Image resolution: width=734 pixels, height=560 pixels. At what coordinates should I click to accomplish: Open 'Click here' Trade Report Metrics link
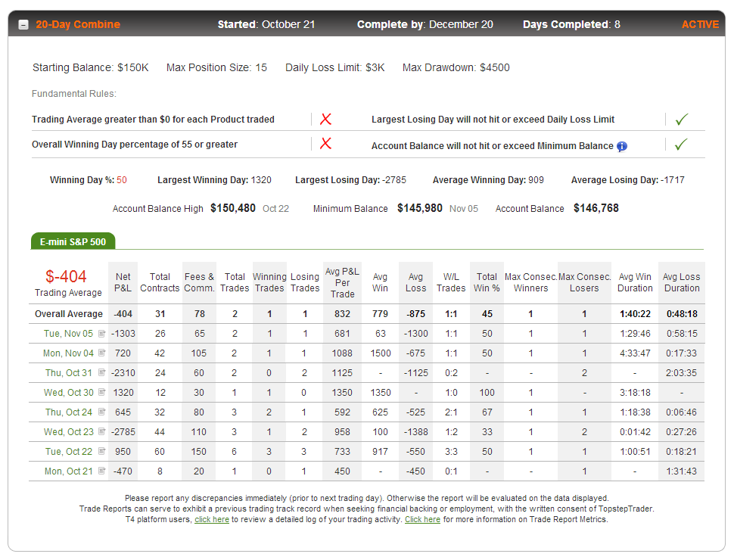422,519
